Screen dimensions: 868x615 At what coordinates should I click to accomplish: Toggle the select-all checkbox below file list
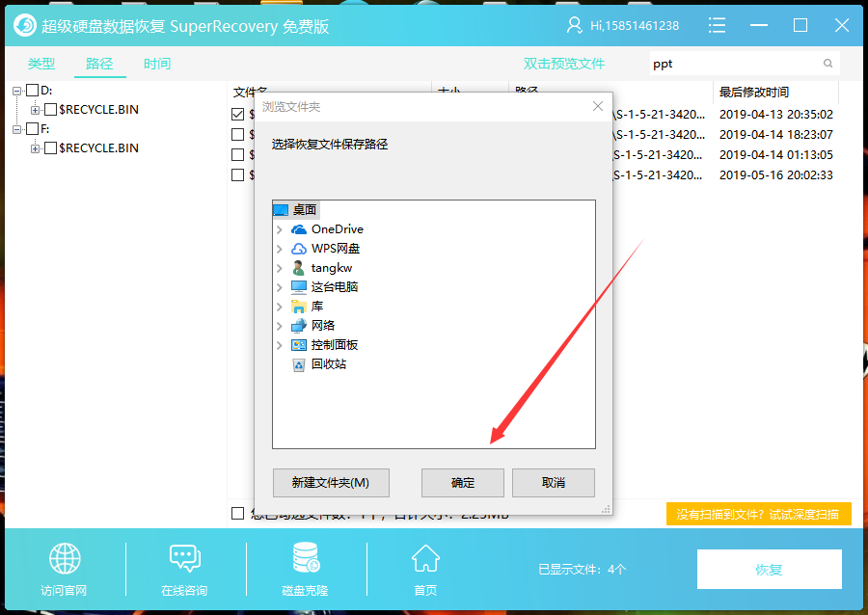(238, 513)
